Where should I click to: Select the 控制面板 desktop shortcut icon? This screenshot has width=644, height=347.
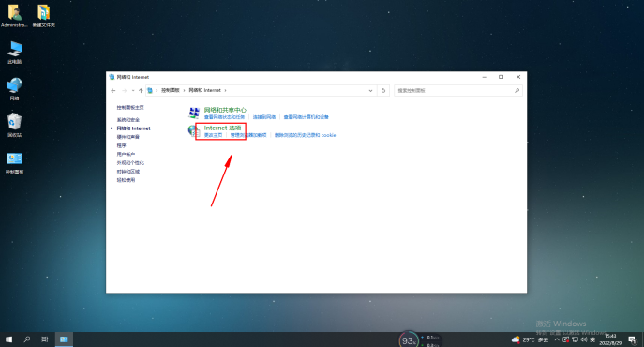click(14, 163)
